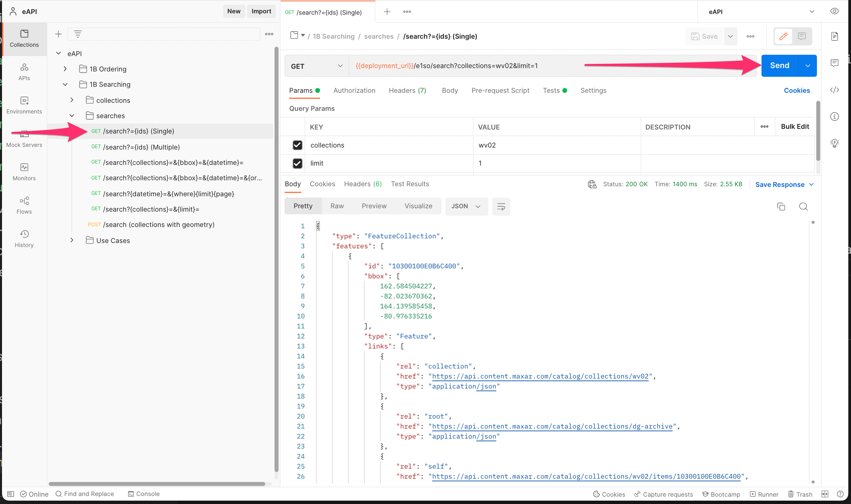Image resolution: width=851 pixels, height=504 pixels.
Task: Switch to the Authorization tab
Action: click(354, 90)
